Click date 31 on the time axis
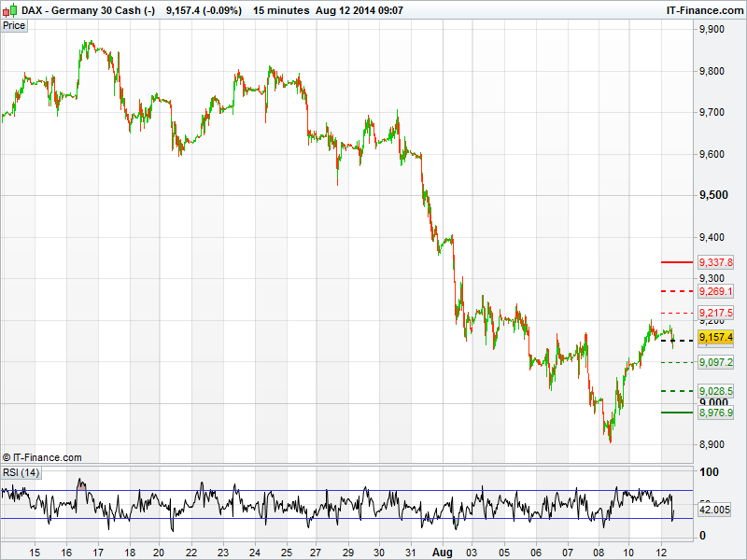The height and width of the screenshot is (560, 747). pos(410,552)
